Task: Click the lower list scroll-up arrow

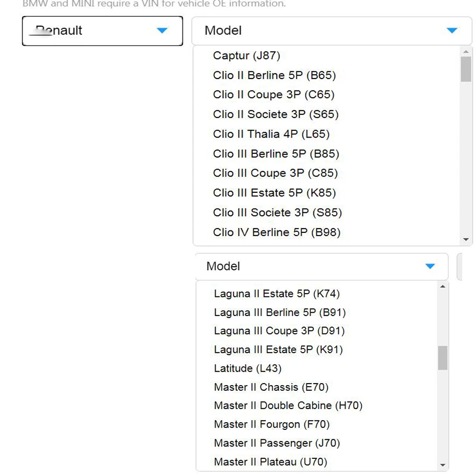Action: [443, 287]
